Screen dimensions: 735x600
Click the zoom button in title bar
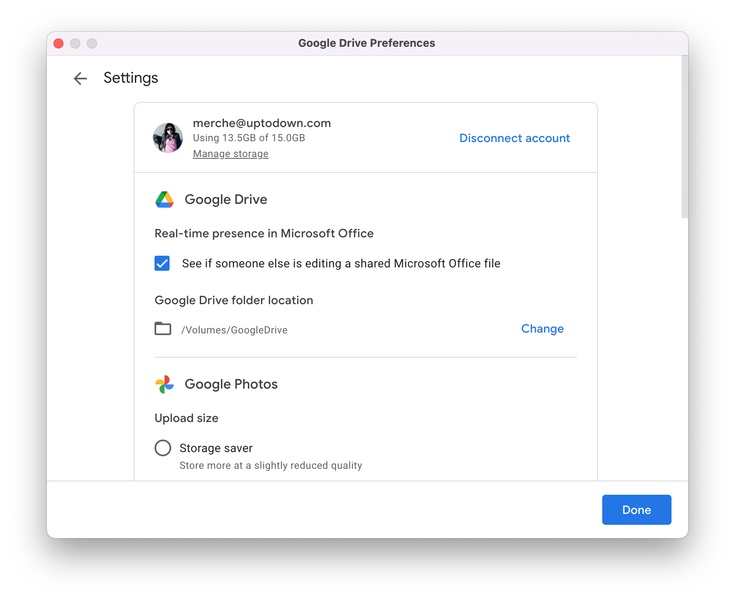point(92,43)
